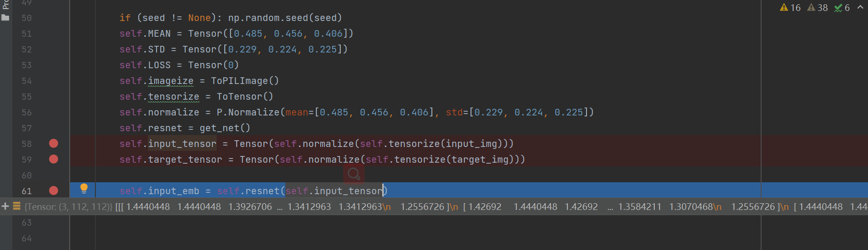
Task: Toggle off the breakpoint on line 59
Action: 53,159
